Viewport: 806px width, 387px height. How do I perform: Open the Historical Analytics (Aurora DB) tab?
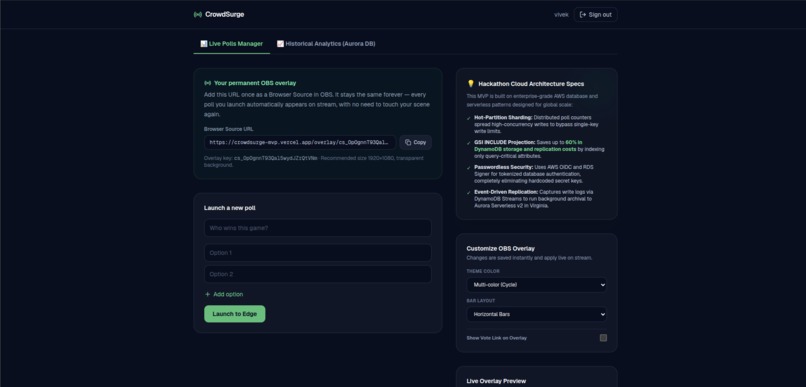[326, 44]
